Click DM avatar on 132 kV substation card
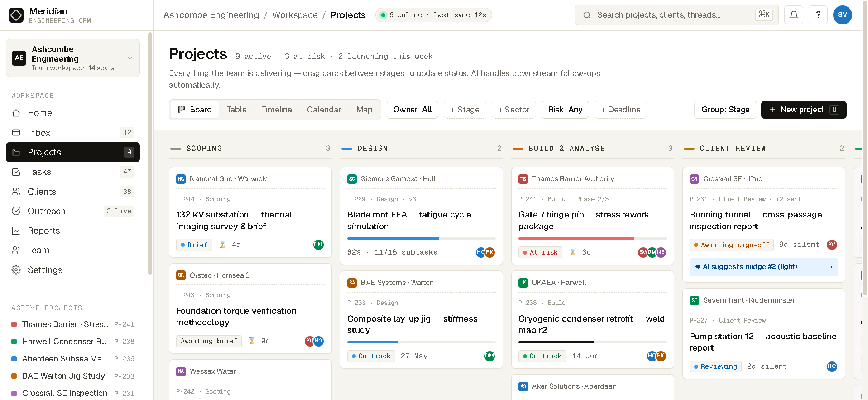Viewport: 868px width, 400px height. [x=319, y=245]
